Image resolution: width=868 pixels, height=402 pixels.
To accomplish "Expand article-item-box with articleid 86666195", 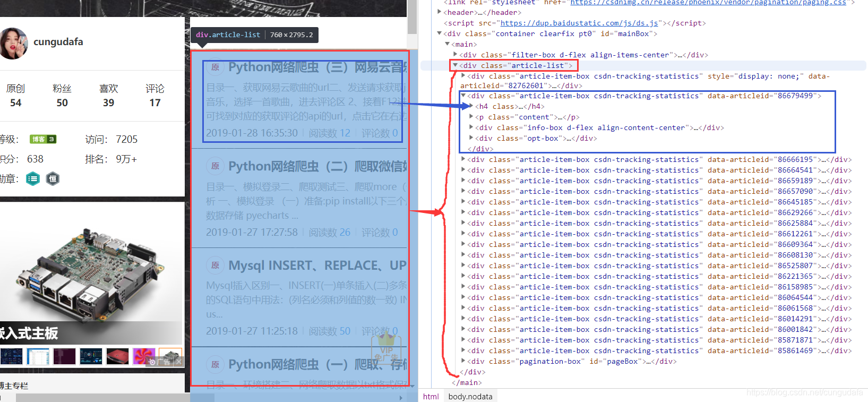I will click(463, 159).
